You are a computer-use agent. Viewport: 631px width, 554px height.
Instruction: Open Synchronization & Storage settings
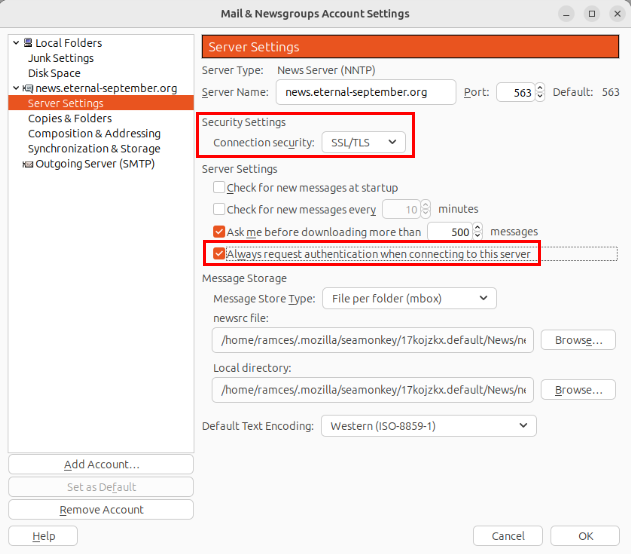point(94,149)
